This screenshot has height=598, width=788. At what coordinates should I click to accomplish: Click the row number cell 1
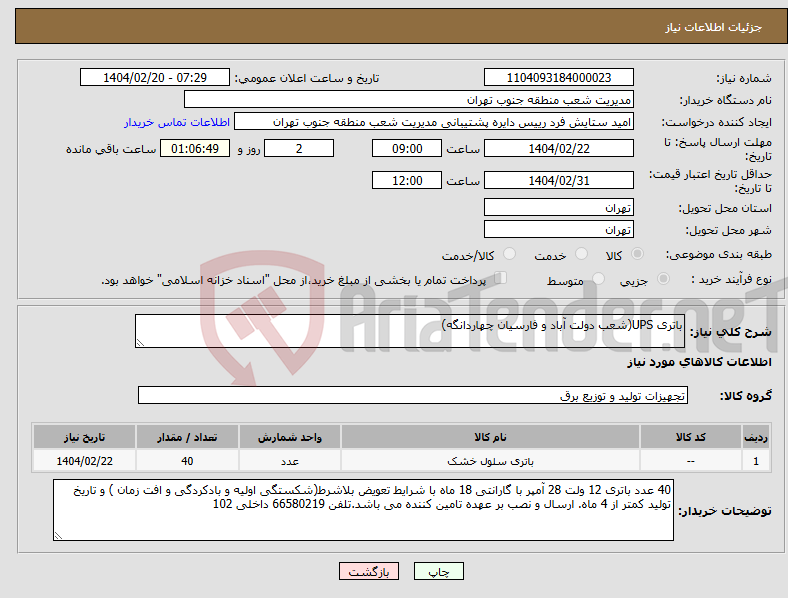(x=756, y=461)
